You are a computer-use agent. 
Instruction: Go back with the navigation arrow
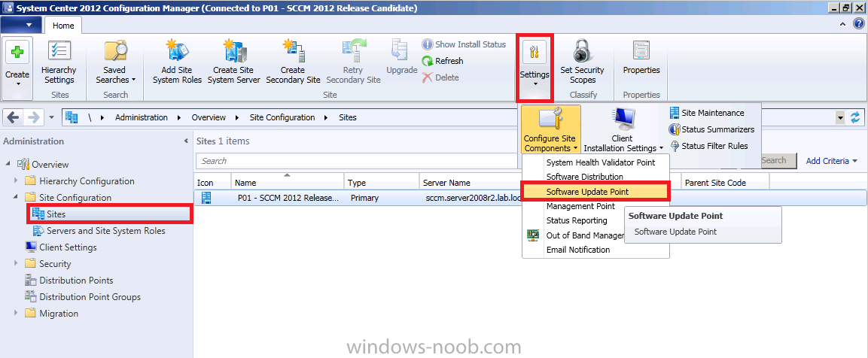click(14, 117)
